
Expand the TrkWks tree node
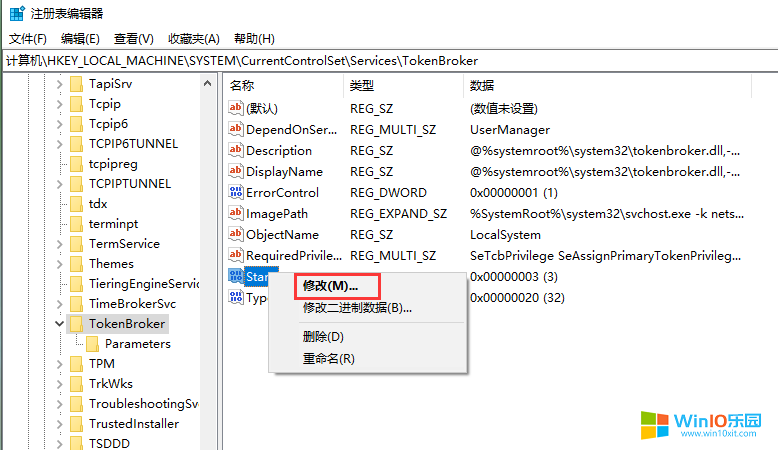coord(60,384)
